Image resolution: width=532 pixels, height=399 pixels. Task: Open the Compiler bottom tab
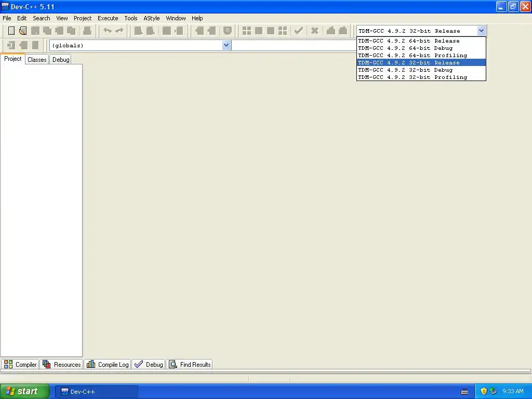[x=20, y=364]
